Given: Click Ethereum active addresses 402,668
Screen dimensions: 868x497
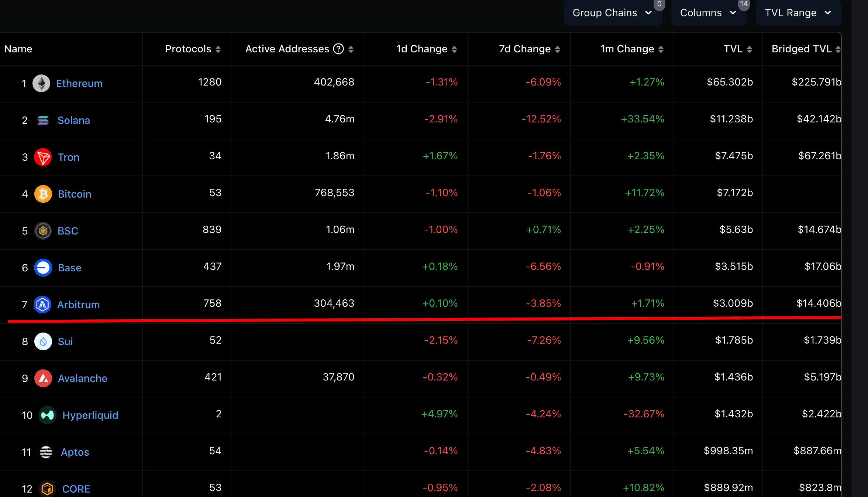Looking at the screenshot, I should coord(334,82).
